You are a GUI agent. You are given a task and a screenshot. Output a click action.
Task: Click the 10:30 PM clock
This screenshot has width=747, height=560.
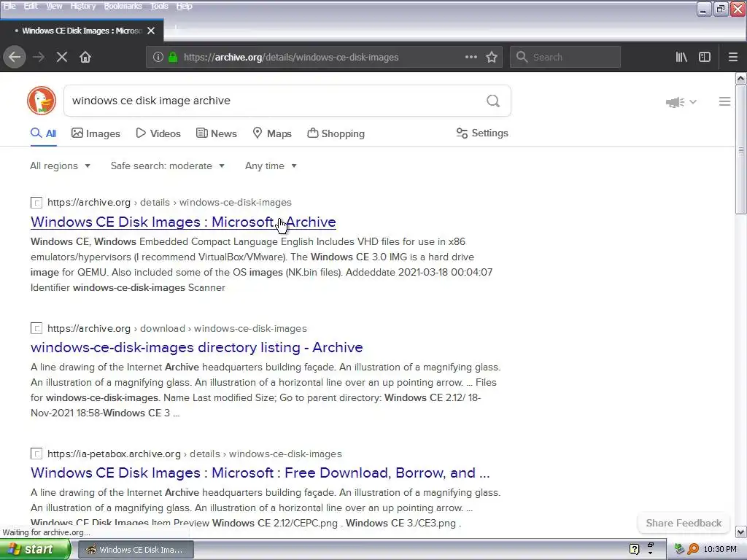click(720, 550)
